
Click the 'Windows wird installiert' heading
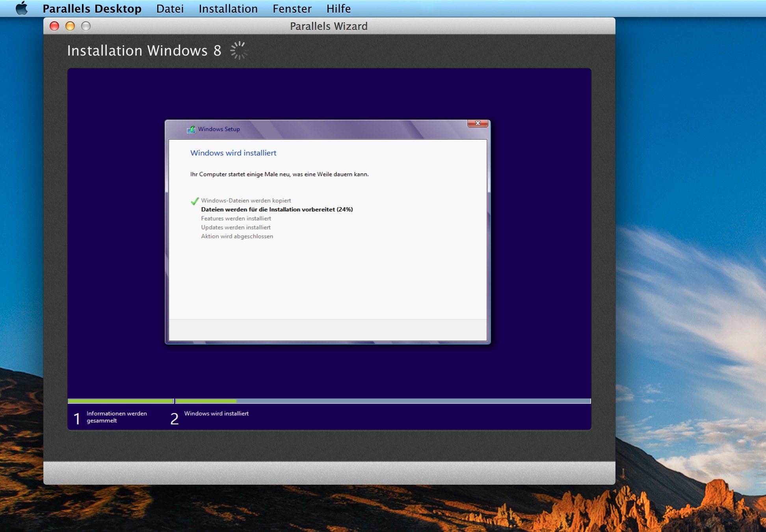(x=233, y=153)
